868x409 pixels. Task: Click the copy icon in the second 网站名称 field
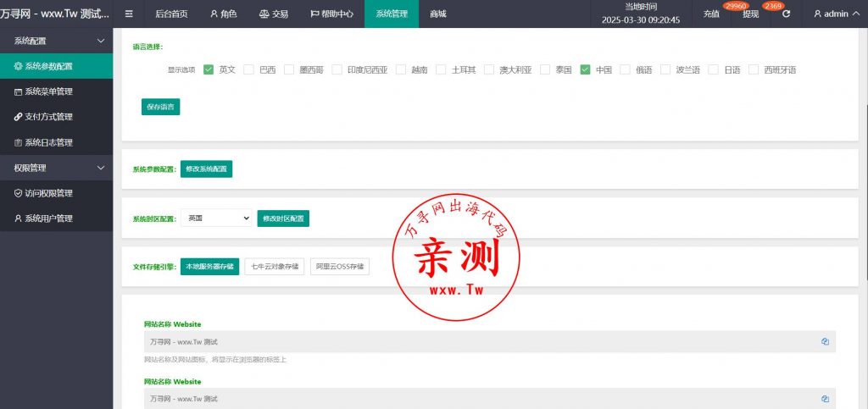point(826,399)
